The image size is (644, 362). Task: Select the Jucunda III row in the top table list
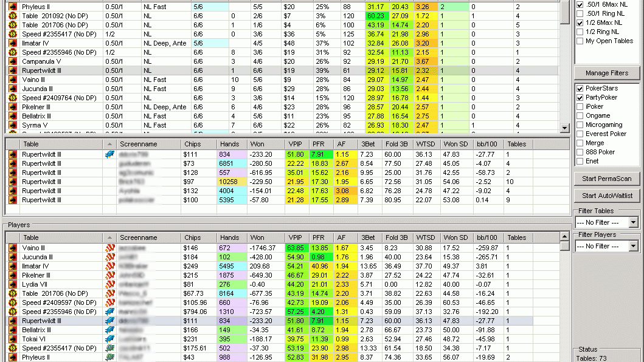(x=283, y=89)
